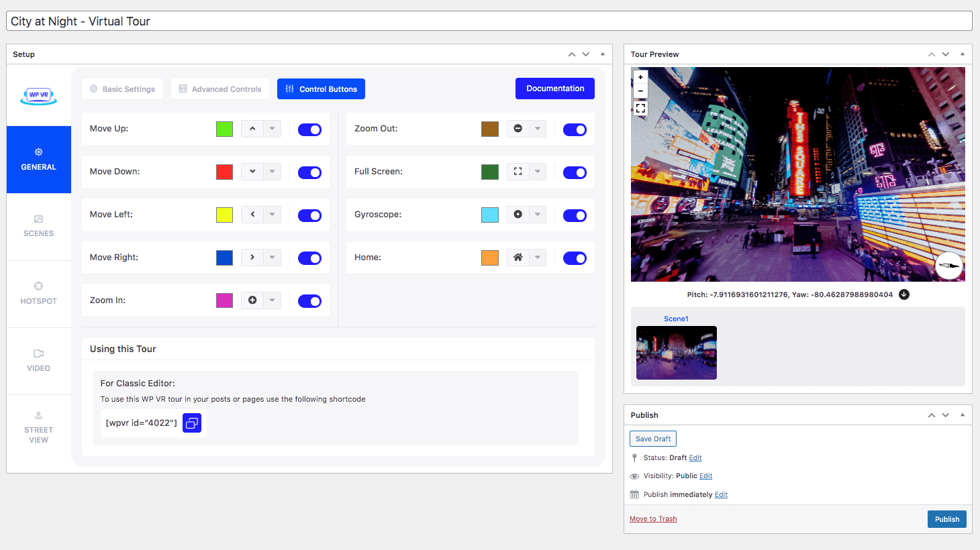Move the Tour Preview panel up
Image resolution: width=980 pixels, height=550 pixels.
(932, 54)
